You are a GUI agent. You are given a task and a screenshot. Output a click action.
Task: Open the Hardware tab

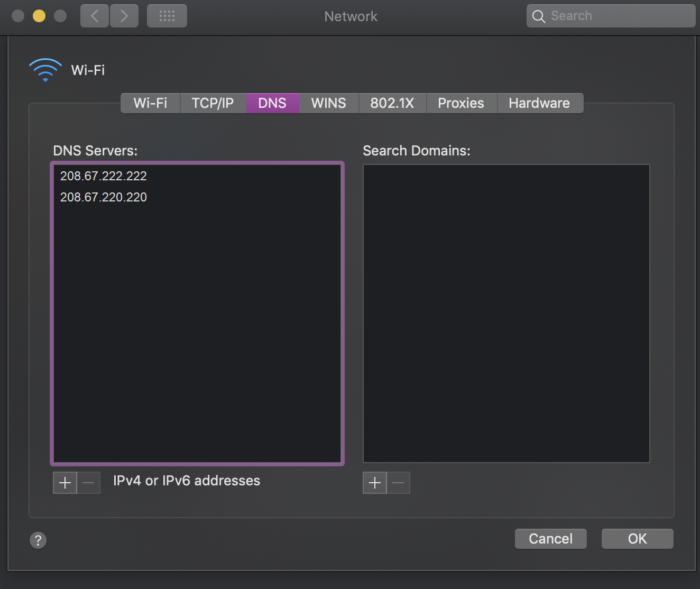pyautogui.click(x=540, y=103)
